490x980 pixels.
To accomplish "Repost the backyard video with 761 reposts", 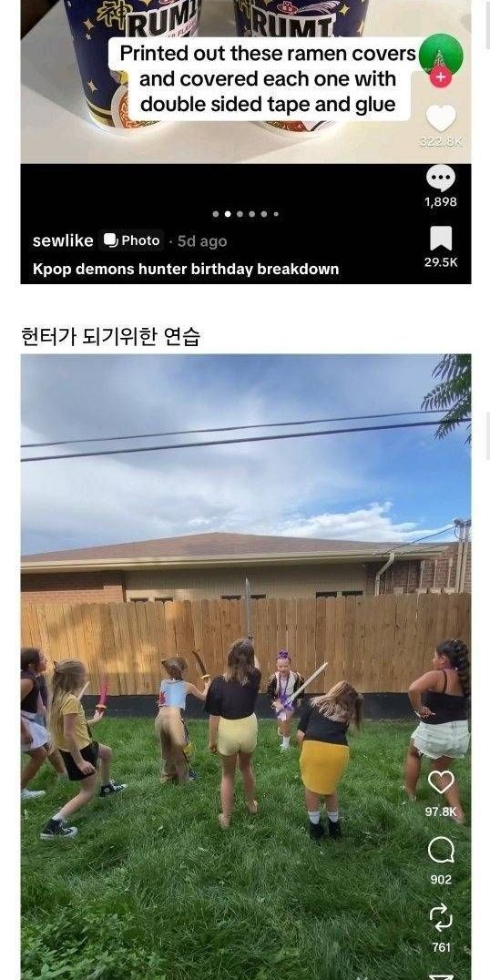I will coord(441,917).
